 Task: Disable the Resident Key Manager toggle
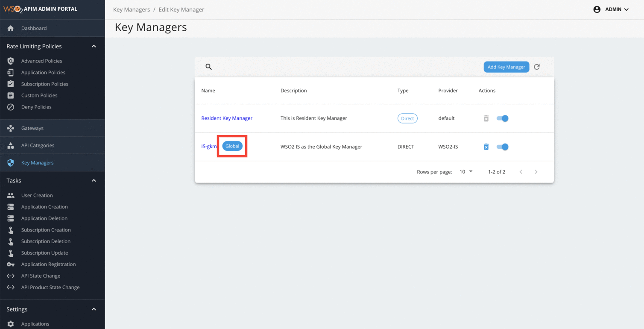[x=502, y=118]
